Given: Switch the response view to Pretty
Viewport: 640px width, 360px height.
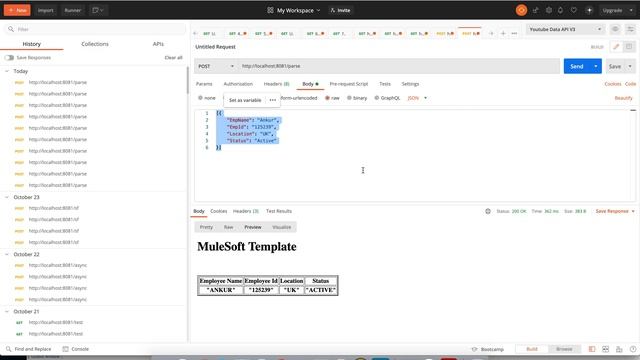Looking at the screenshot, I should tap(206, 227).
